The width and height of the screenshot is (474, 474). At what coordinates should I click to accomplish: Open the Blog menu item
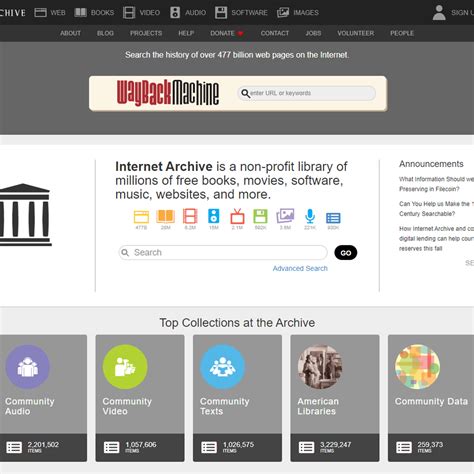pyautogui.click(x=105, y=33)
